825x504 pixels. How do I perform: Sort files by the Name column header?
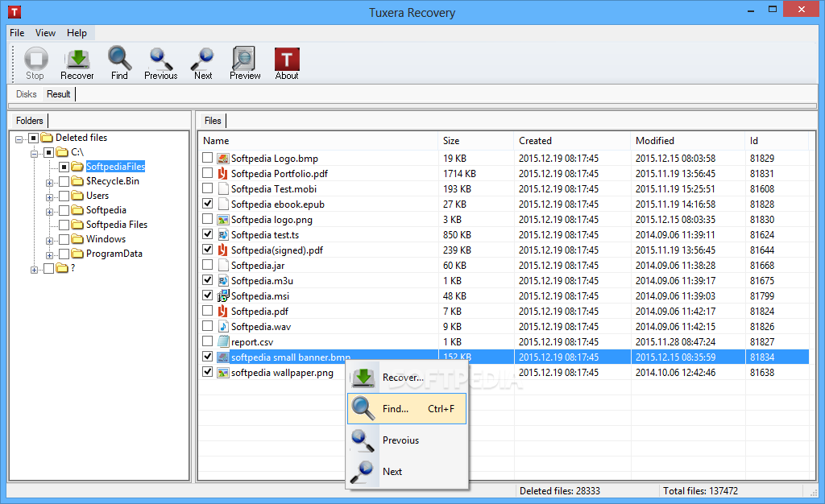coord(318,141)
